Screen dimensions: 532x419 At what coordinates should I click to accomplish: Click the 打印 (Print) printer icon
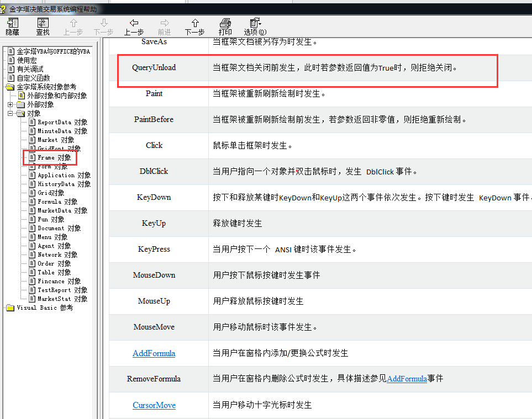tap(225, 23)
